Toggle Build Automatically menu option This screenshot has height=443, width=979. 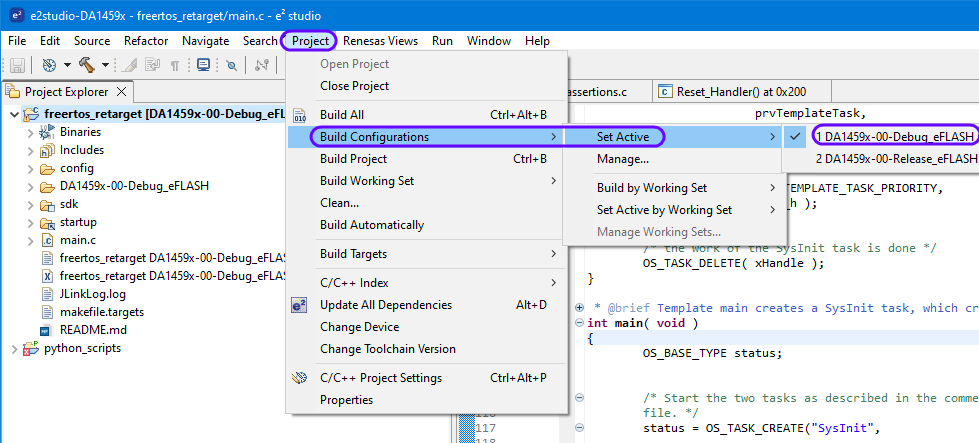[426, 225]
